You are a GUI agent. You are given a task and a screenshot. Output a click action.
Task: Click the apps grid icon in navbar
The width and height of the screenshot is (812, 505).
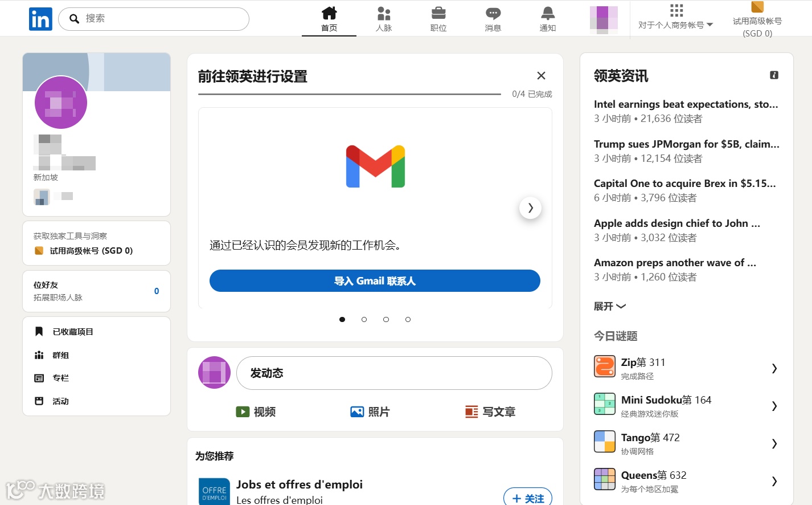click(676, 10)
